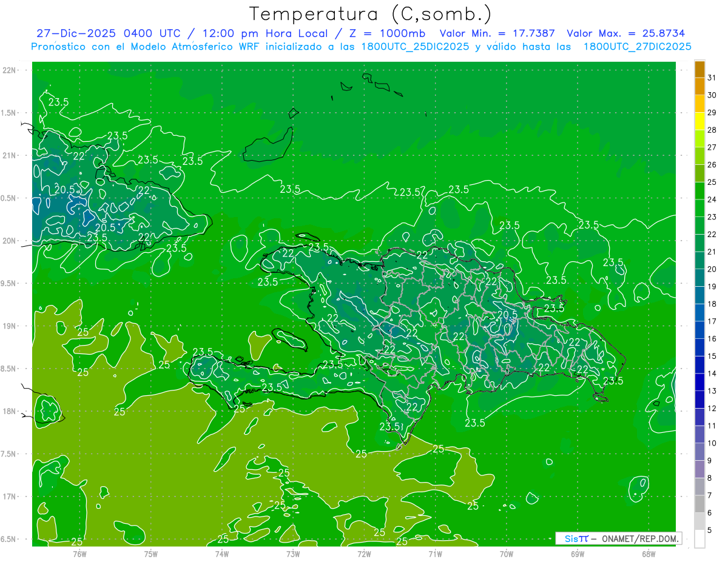Click the color scale tick label 27
Screen dimensions: 728x562
(x=712, y=147)
